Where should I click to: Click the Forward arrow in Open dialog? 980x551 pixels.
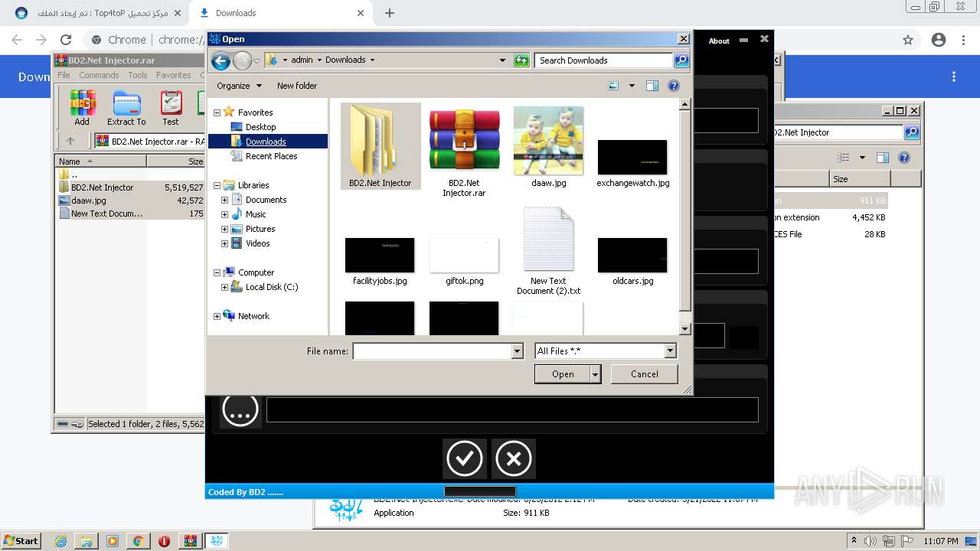click(x=242, y=60)
